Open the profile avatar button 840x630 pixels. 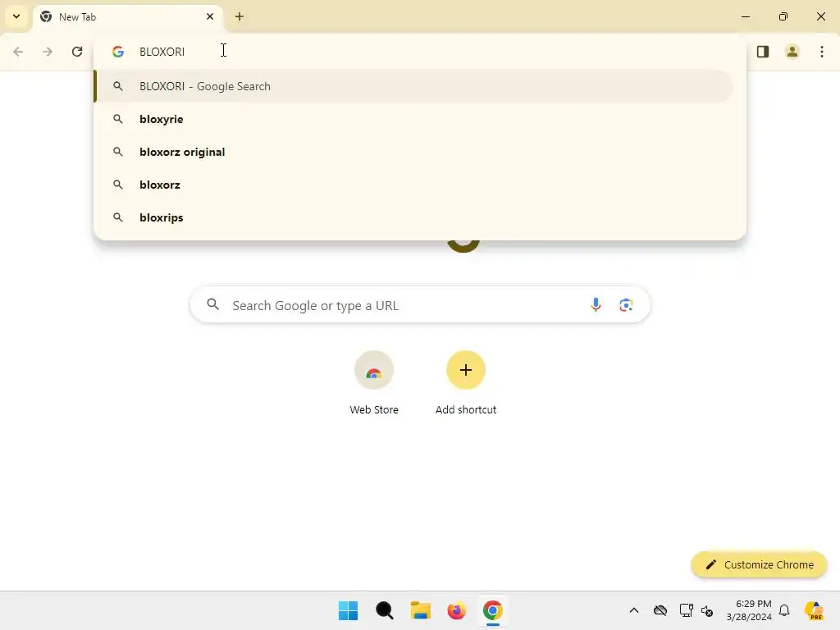point(792,52)
